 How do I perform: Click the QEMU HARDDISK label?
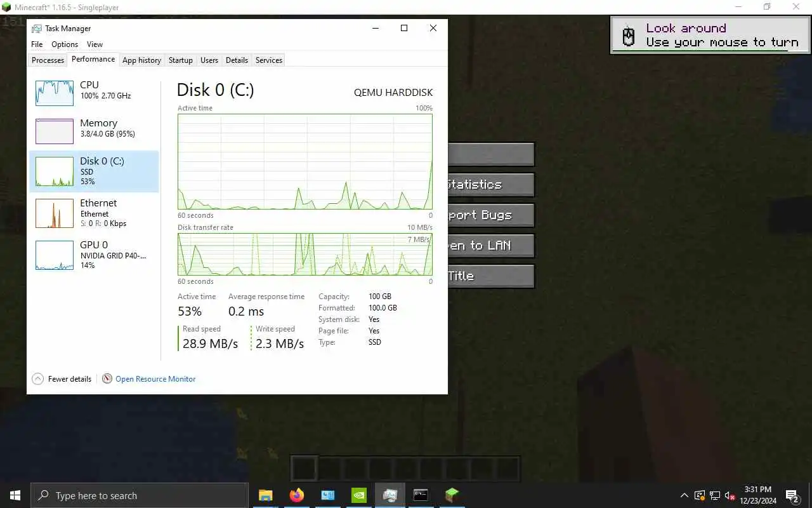tap(393, 92)
